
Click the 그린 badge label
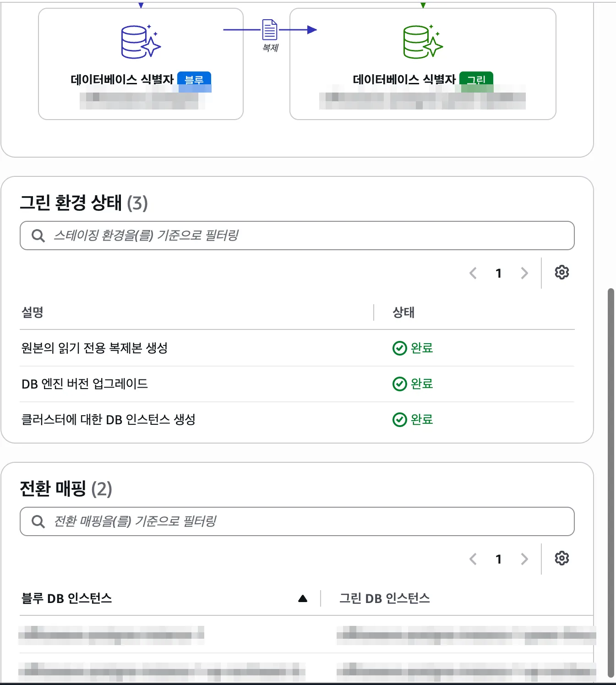point(476,80)
